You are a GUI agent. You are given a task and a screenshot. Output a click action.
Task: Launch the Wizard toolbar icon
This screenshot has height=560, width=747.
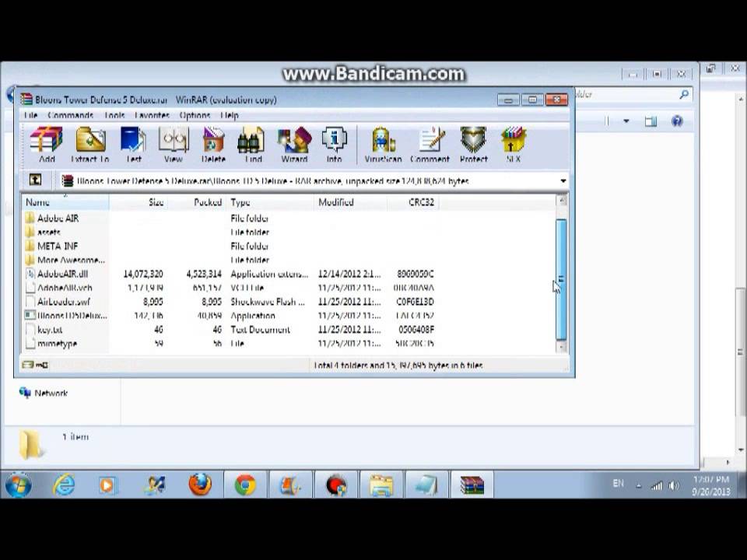click(294, 145)
